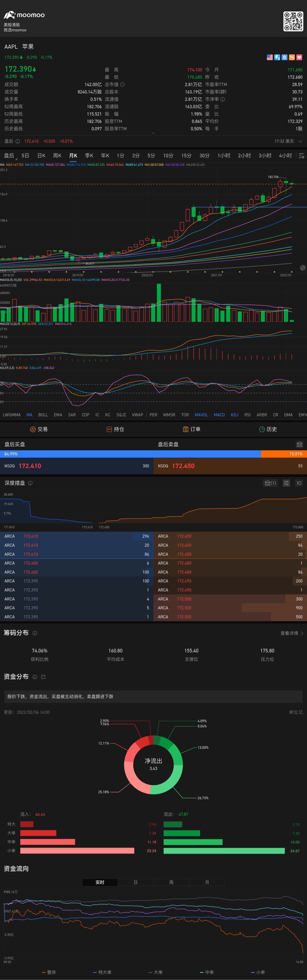Open 查看详情 link for chip distribution
This screenshot has height=980, width=307.
coord(291,633)
